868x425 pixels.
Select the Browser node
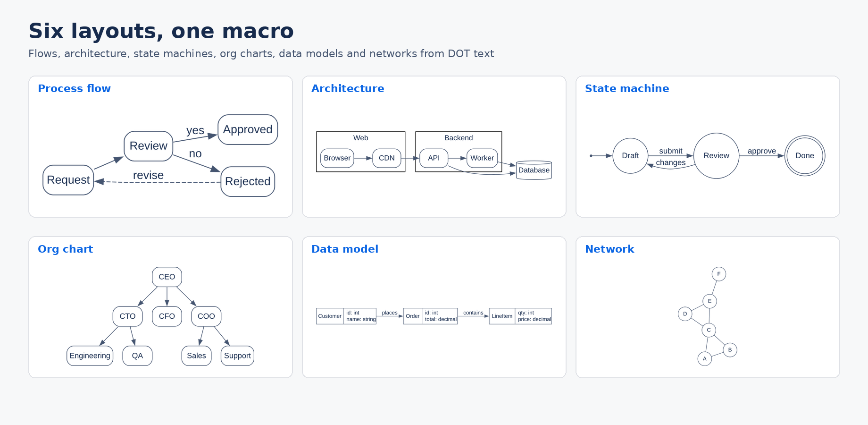337,158
